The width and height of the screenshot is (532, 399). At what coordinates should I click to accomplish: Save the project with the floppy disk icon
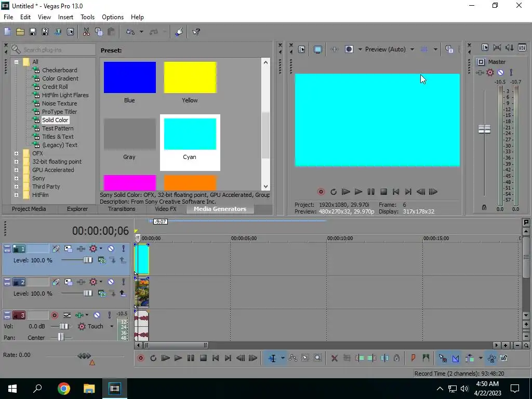(33, 32)
